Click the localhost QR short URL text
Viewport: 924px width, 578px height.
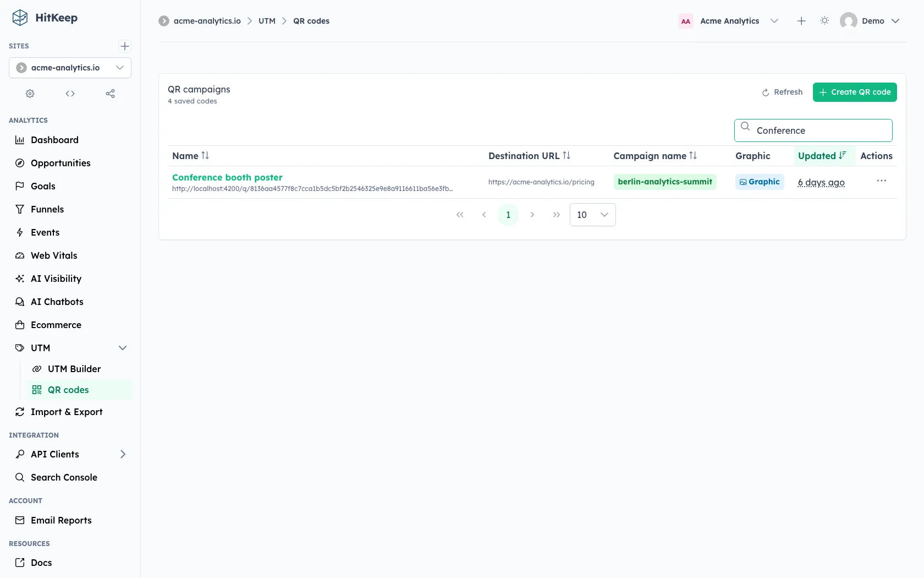(x=312, y=189)
